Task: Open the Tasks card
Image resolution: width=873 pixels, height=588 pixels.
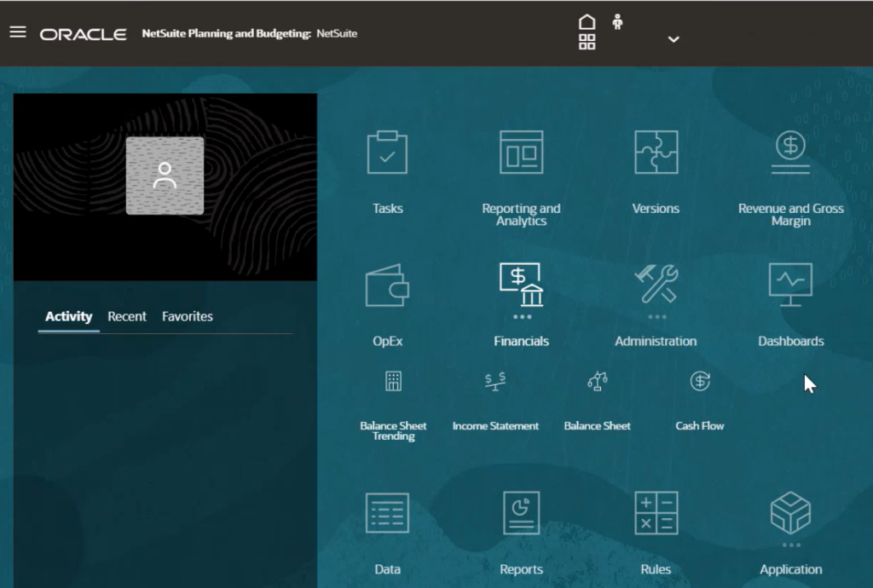Action: click(x=387, y=153)
